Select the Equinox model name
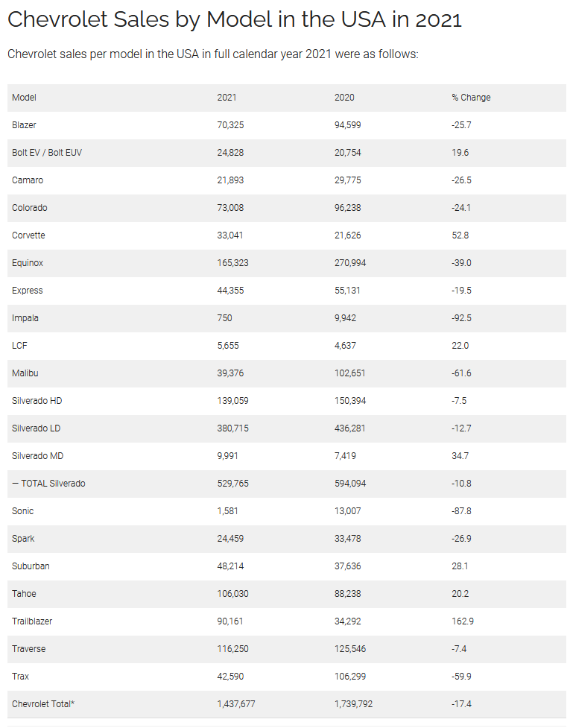This screenshot has width=570, height=728. click(x=28, y=263)
